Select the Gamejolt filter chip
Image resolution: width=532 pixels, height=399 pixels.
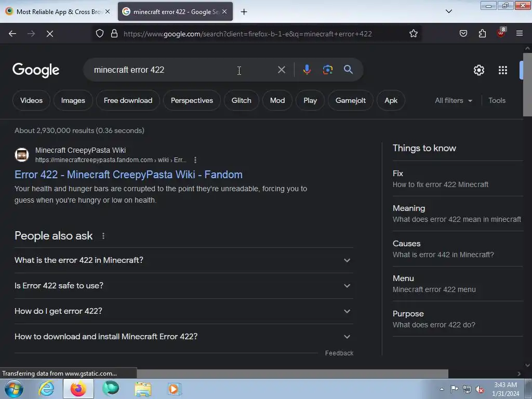(x=351, y=100)
